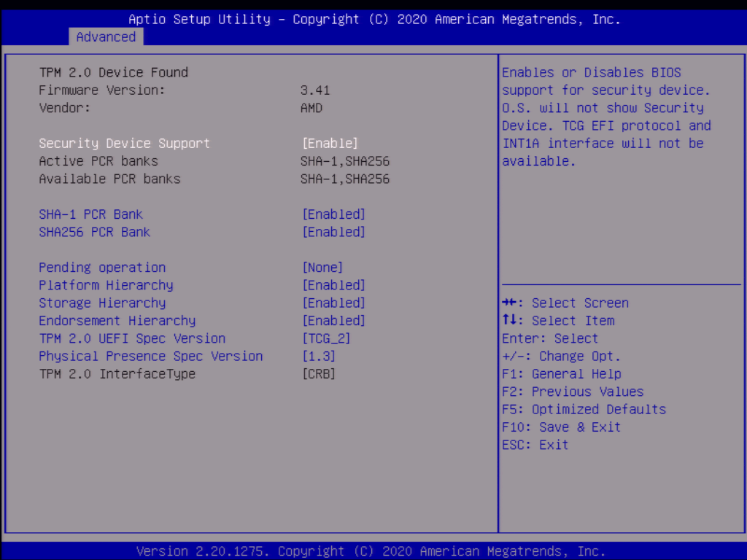747x560 pixels.
Task: Change Endorsement Hierarchy [Enabled] value
Action: click(333, 321)
